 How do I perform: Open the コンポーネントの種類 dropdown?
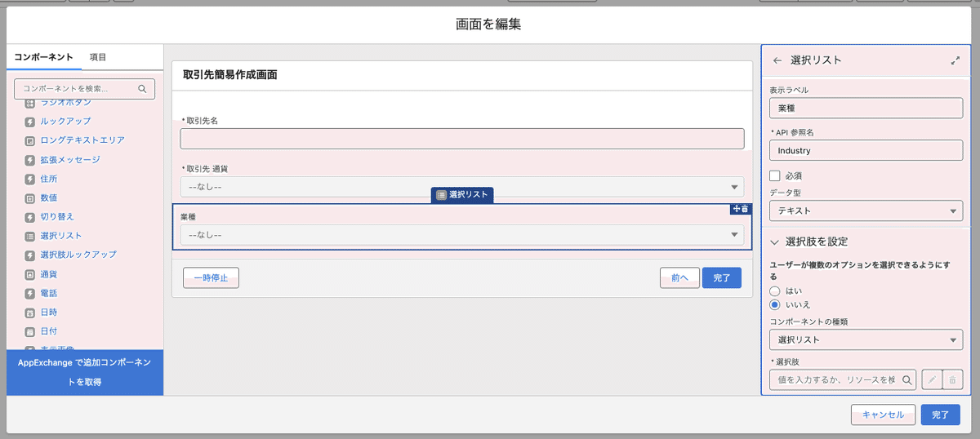pos(866,339)
